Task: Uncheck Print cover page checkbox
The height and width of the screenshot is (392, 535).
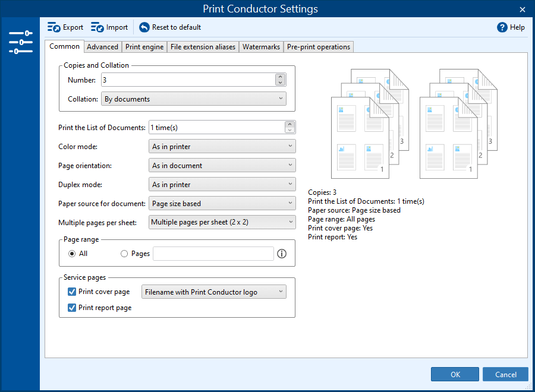Action: (x=72, y=292)
